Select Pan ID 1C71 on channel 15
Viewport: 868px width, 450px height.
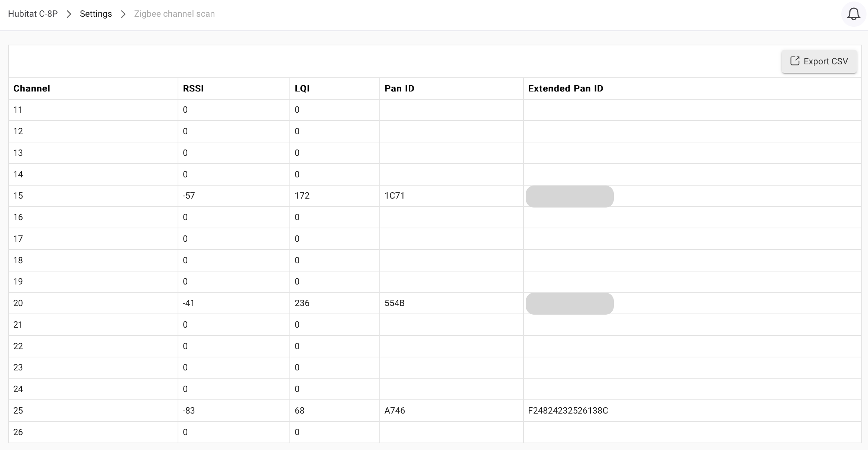pos(394,196)
